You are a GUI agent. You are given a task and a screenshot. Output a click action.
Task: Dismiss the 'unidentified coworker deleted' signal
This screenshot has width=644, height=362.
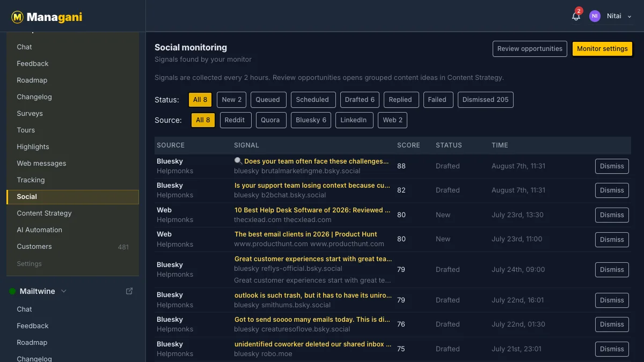[x=612, y=349]
